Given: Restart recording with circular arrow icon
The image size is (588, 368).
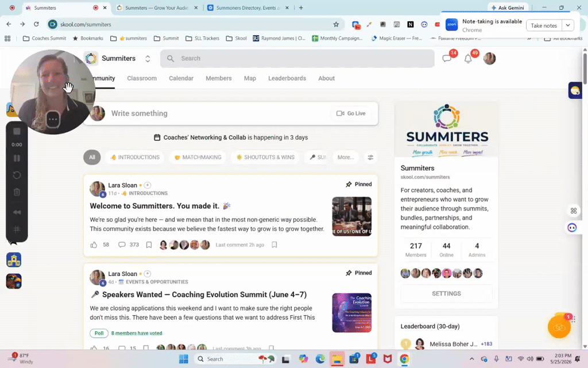Looking at the screenshot, I should point(17,175).
